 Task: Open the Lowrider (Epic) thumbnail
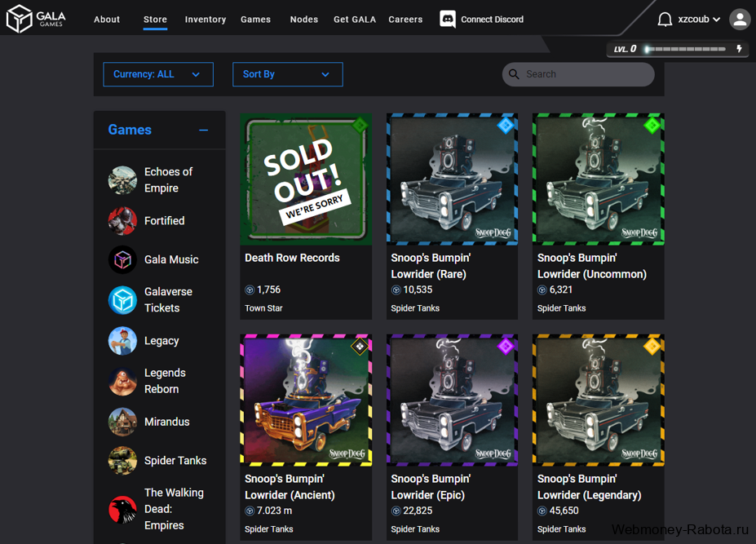point(453,400)
